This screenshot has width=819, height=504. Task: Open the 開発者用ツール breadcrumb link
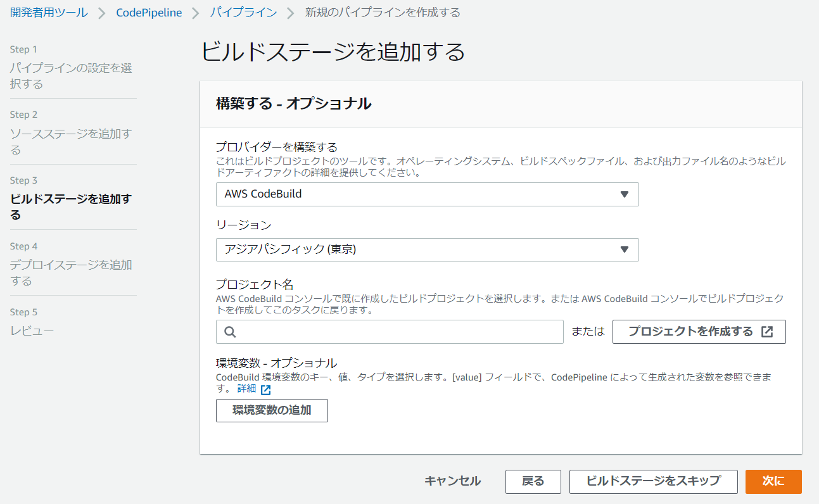[49, 13]
